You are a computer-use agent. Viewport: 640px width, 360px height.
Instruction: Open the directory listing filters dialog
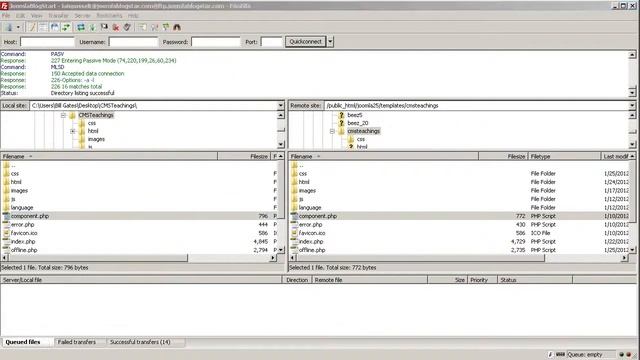pos(142,27)
